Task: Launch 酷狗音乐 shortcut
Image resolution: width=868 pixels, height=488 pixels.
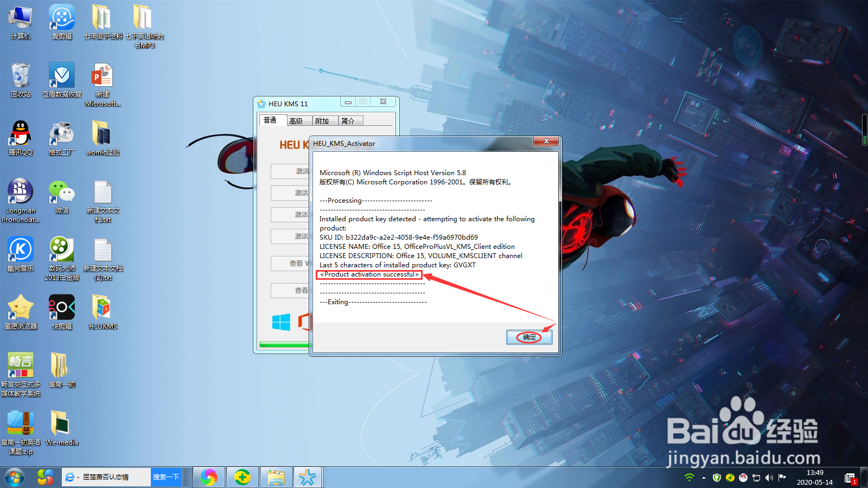Action: pos(21,254)
